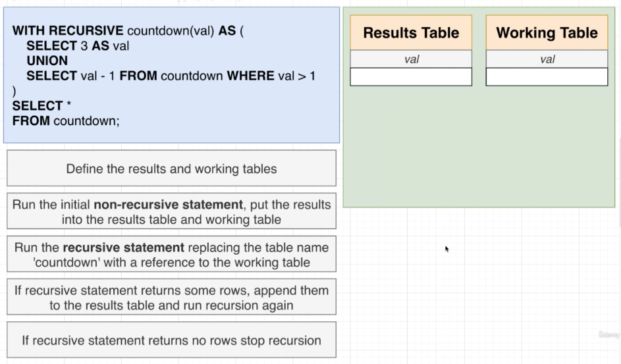Click the UNION keyword in the SQL

coord(47,61)
